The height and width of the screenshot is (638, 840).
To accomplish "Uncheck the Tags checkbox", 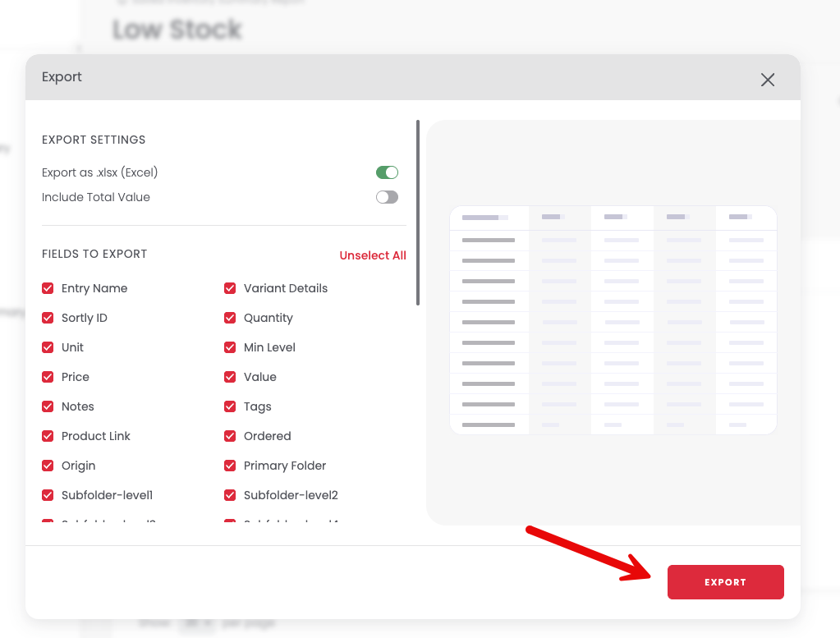I will (x=230, y=406).
